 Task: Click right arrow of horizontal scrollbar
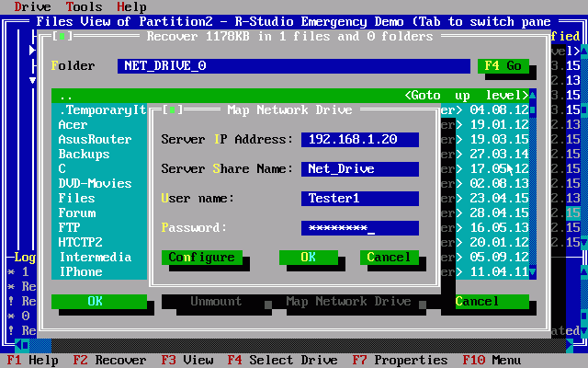click(x=570, y=345)
